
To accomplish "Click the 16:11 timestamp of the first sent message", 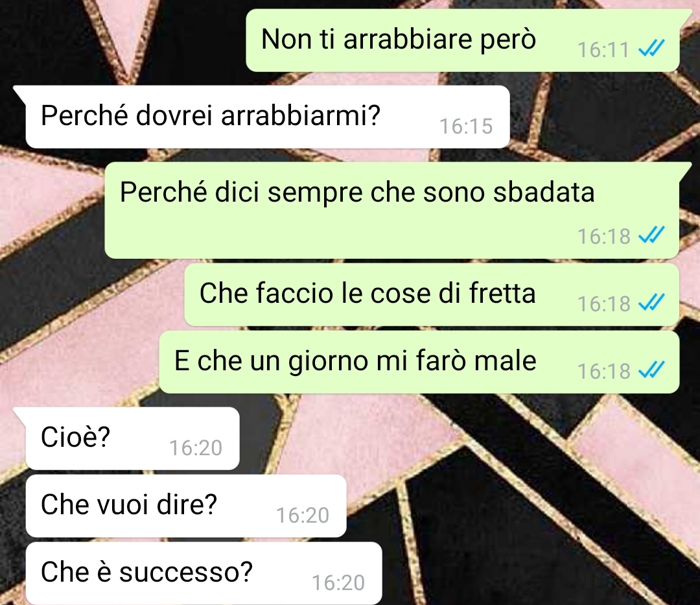I will (x=603, y=49).
